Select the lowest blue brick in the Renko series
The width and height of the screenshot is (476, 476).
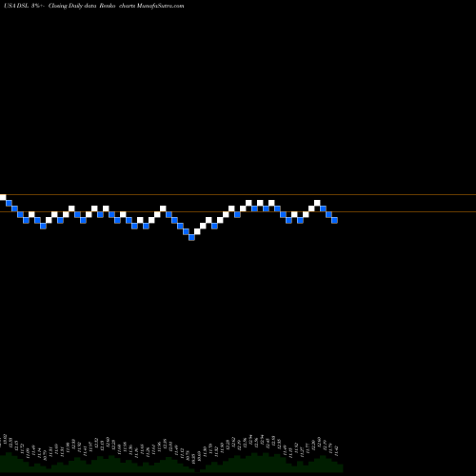point(191,237)
